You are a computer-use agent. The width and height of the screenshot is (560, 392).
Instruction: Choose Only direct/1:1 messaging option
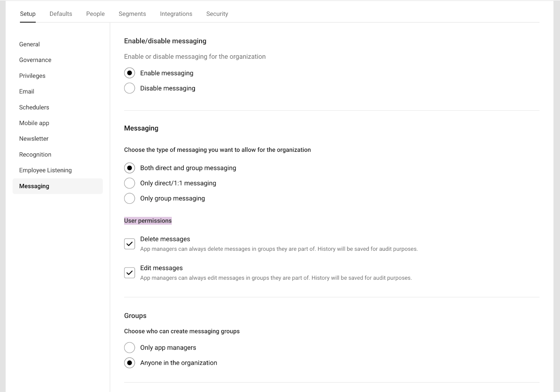pyautogui.click(x=129, y=183)
